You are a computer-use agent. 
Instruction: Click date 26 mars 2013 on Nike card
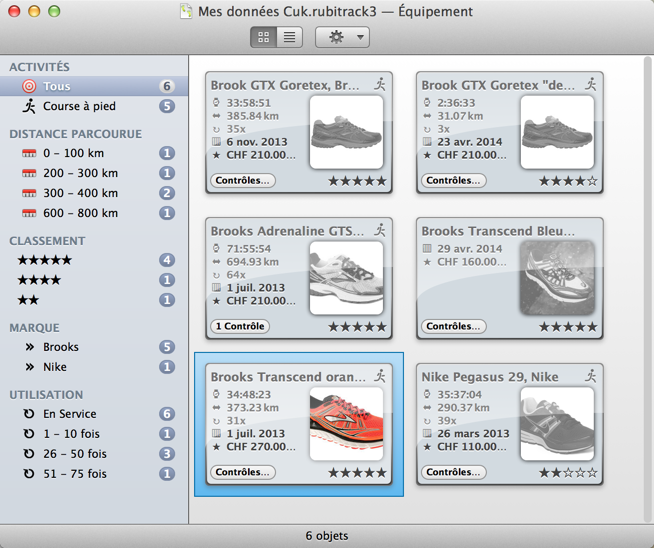pyautogui.click(x=473, y=434)
